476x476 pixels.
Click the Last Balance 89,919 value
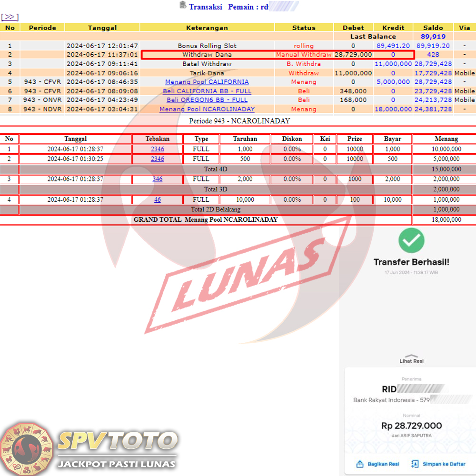[x=433, y=37]
